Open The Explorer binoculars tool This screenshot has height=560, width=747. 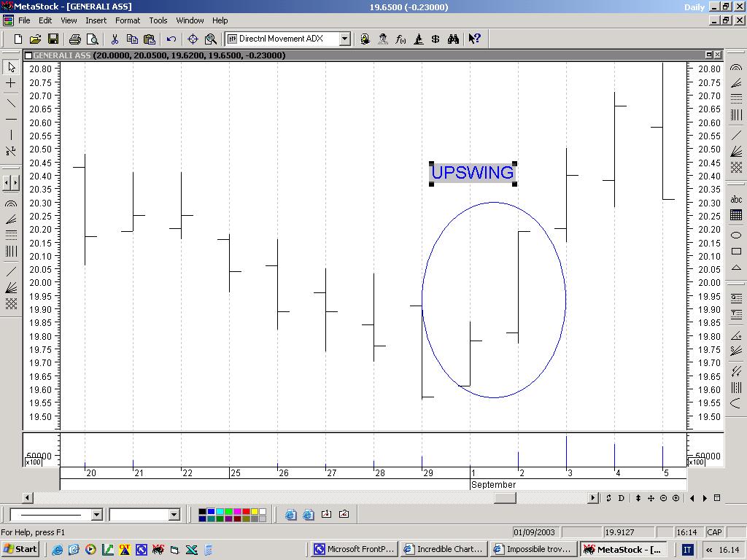coord(453,39)
